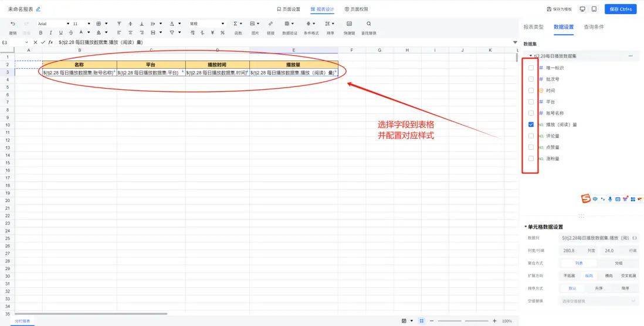Click 保存为模板 button
The height and width of the screenshot is (326, 644).
pyautogui.click(x=560, y=9)
